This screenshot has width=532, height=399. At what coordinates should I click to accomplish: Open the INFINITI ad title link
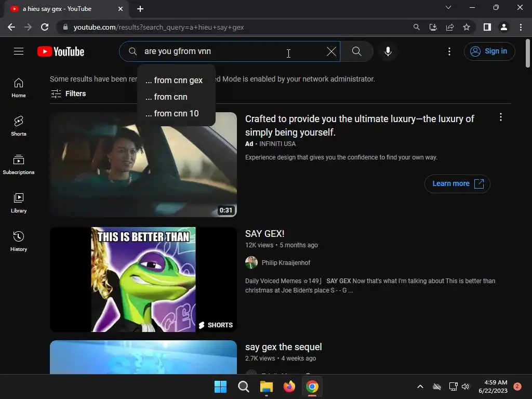tap(360, 126)
